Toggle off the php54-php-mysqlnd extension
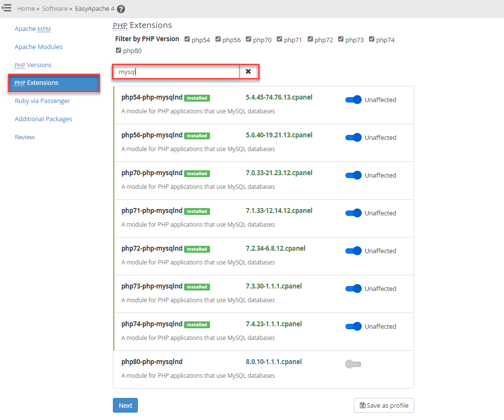 pos(353,100)
